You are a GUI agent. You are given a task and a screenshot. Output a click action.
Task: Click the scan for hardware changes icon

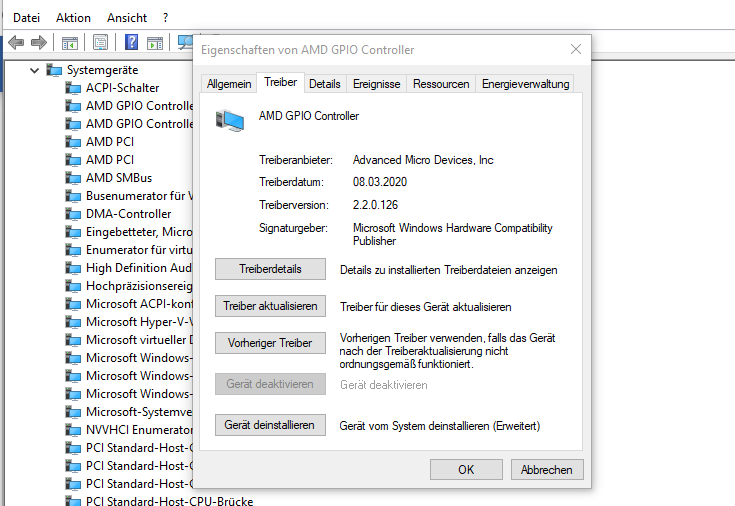tap(186, 42)
